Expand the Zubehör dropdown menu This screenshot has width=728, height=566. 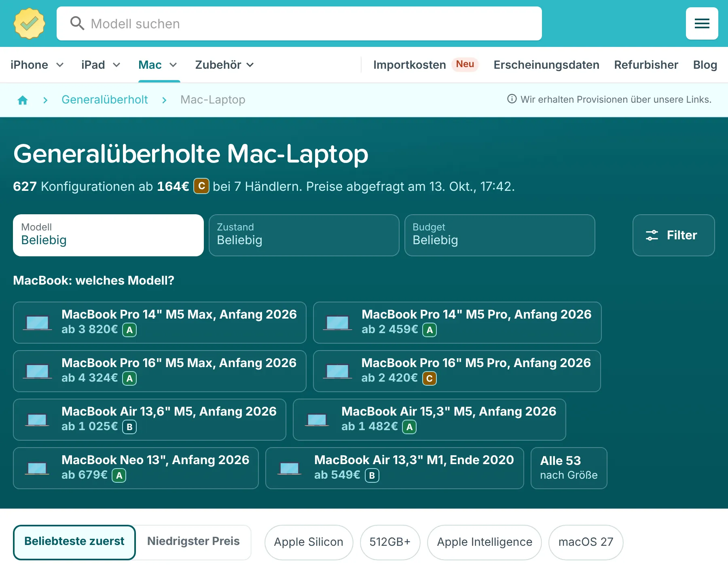click(224, 65)
